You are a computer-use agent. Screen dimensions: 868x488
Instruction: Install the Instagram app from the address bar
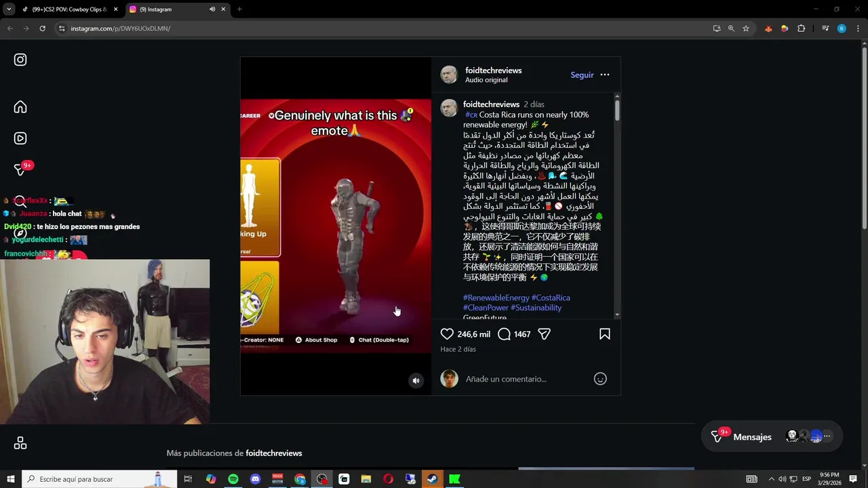[717, 28]
